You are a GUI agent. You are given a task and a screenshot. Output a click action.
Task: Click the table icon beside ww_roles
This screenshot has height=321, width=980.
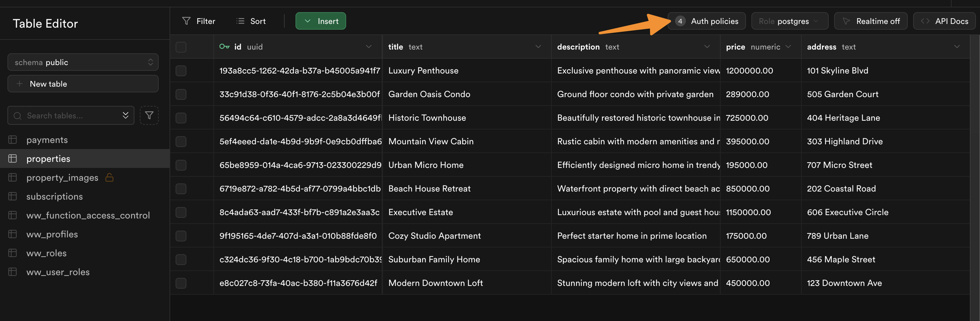coord(12,253)
